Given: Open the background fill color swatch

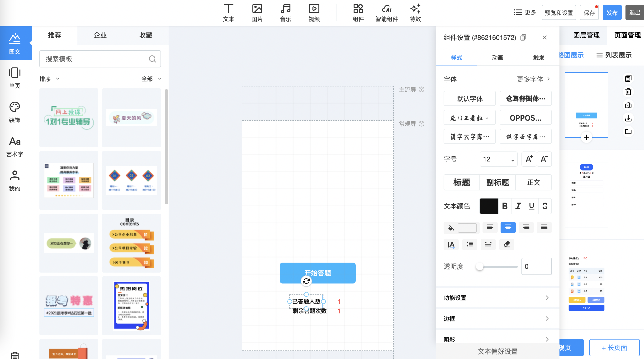Looking at the screenshot, I should [x=467, y=228].
